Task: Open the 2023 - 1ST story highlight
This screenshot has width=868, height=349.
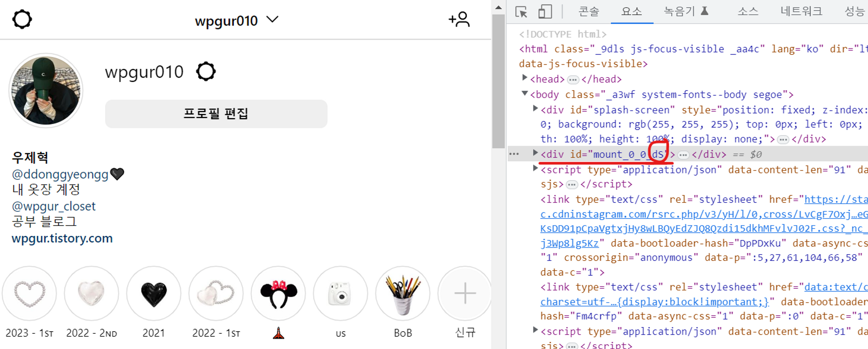Action: pyautogui.click(x=30, y=294)
